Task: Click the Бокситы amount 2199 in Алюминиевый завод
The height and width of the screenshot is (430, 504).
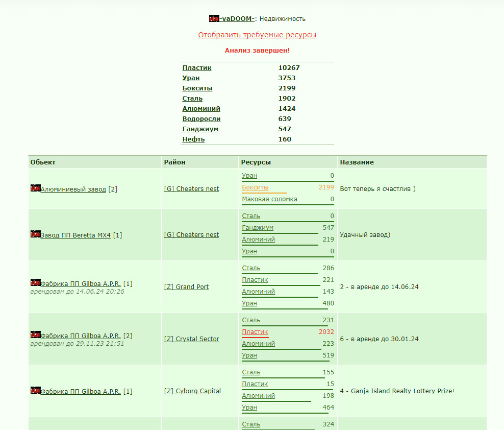Action: (326, 187)
